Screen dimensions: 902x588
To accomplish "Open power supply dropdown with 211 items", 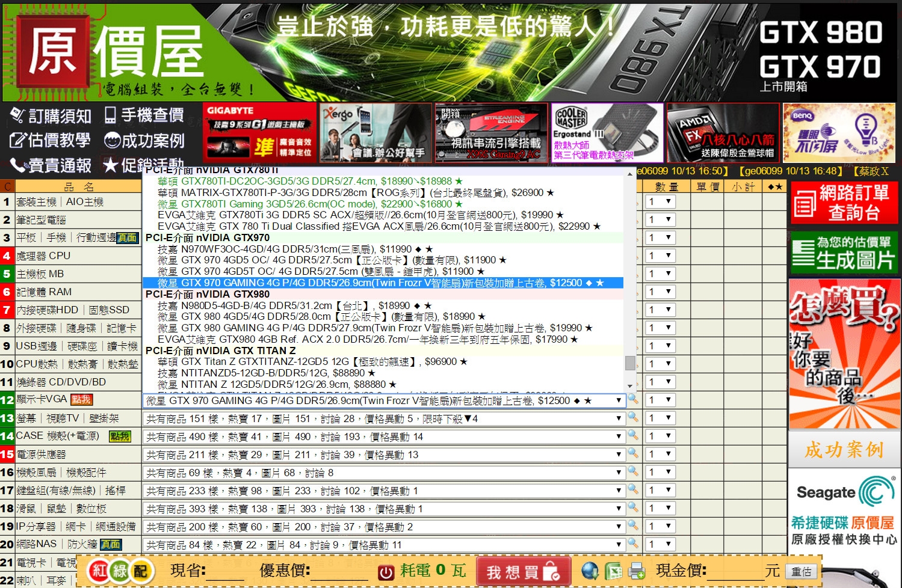I will [x=384, y=455].
